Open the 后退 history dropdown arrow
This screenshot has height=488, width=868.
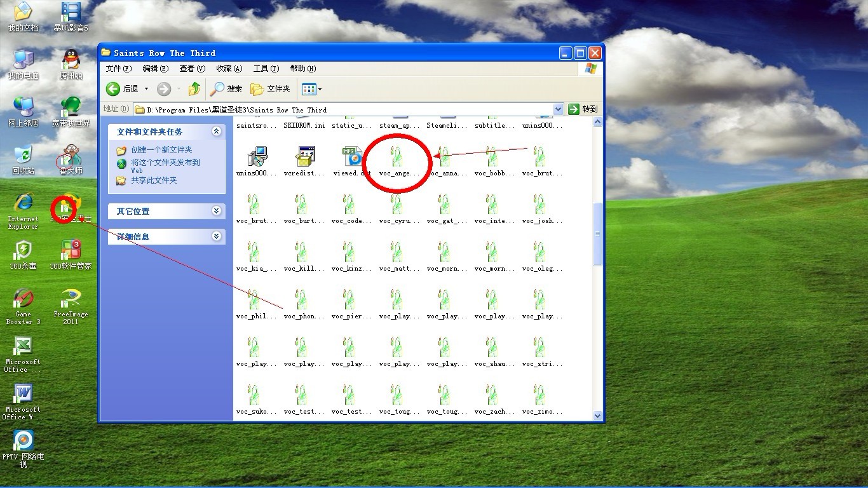tap(147, 89)
